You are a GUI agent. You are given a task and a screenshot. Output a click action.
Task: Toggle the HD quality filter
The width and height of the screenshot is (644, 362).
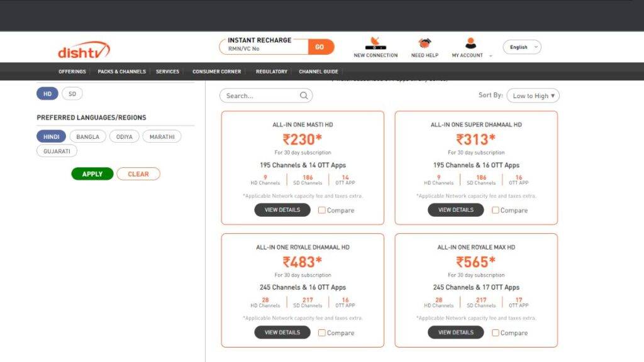point(47,93)
